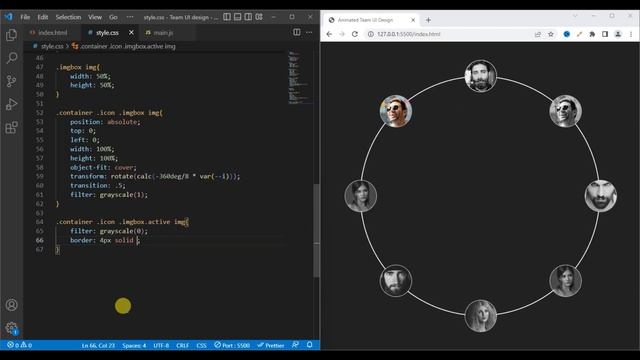View site information icon in address bar
Viewport: 640px width, 360px height.
click(370, 34)
